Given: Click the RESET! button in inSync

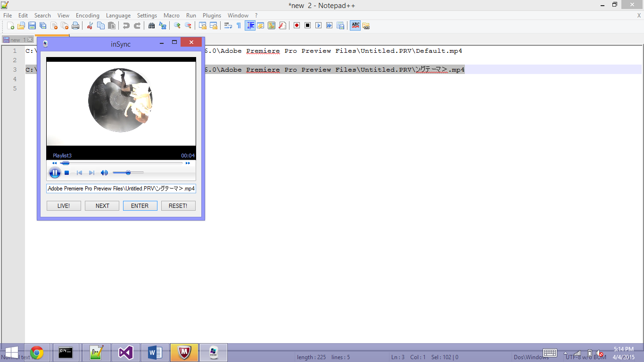Looking at the screenshot, I should point(178,206).
